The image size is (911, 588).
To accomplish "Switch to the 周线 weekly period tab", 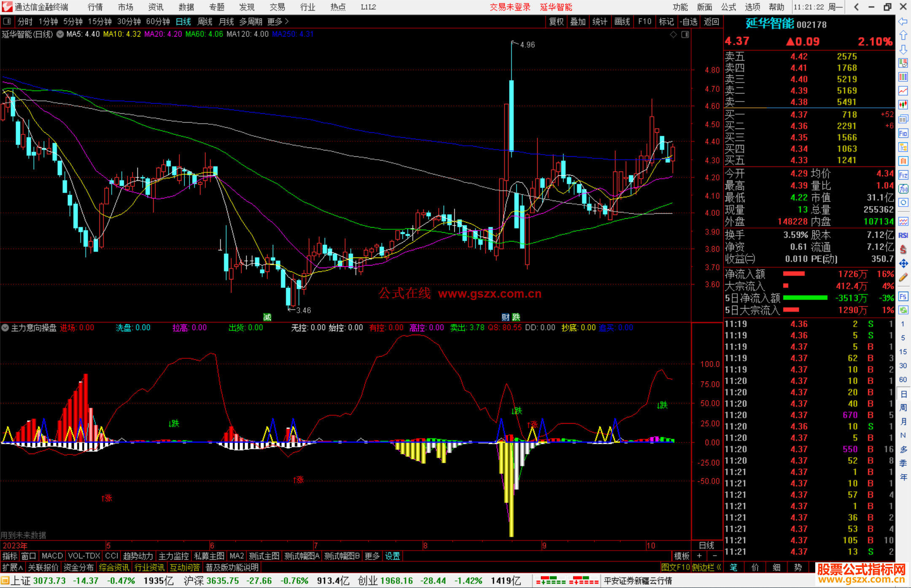I will pos(205,21).
